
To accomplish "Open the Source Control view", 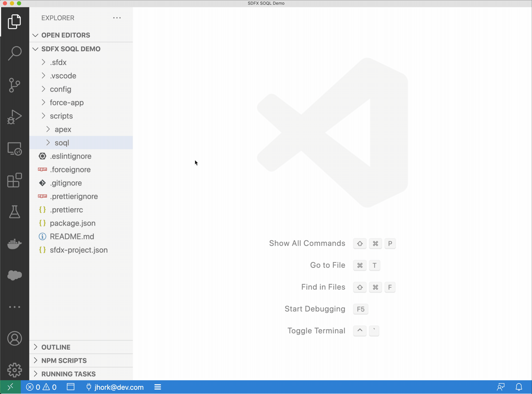I will point(15,85).
